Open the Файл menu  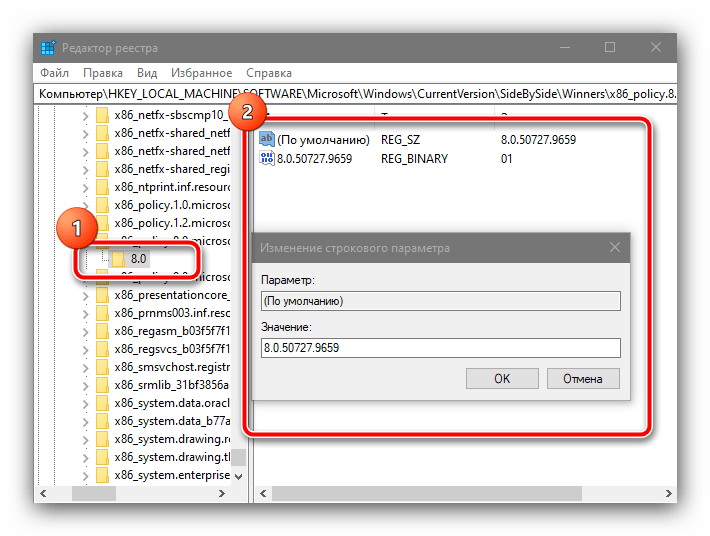(54, 73)
